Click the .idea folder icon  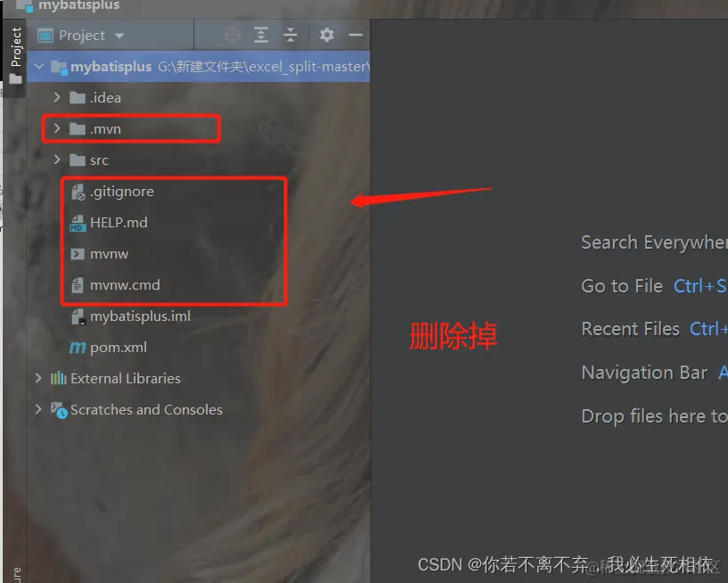point(77,97)
